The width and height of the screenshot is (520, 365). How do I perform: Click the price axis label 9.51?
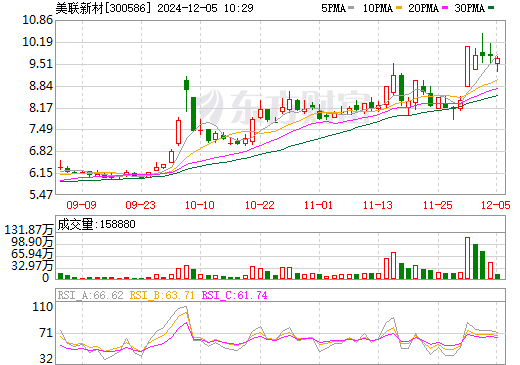point(41,64)
